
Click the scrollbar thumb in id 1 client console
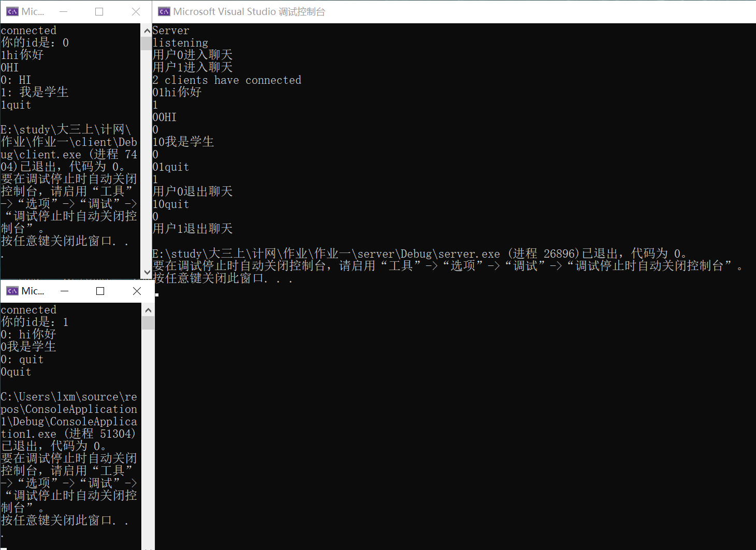coord(148,323)
